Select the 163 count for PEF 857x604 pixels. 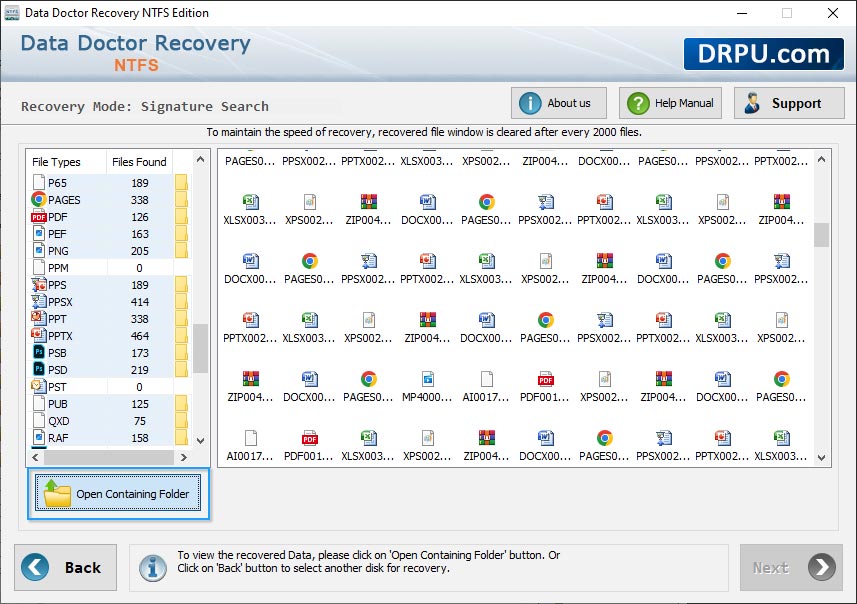pos(139,234)
